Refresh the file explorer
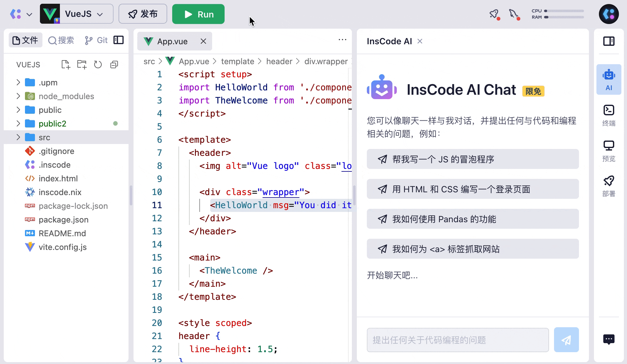Viewport: 627px width, 364px height. coord(98,65)
